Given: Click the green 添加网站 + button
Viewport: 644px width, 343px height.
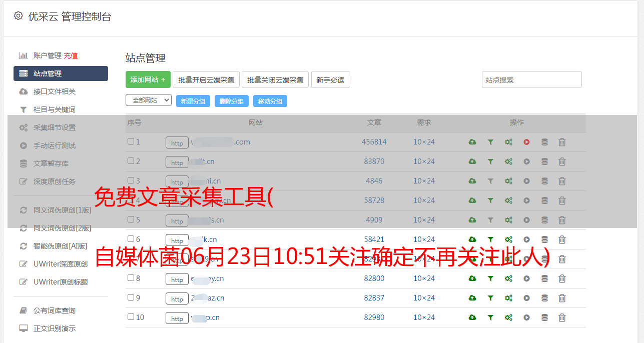Looking at the screenshot, I should click(148, 79).
